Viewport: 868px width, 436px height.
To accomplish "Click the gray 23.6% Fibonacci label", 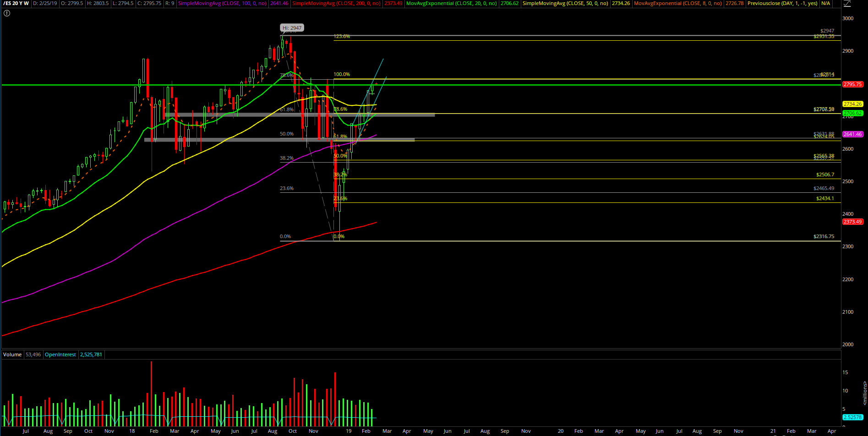I will 287,188.
